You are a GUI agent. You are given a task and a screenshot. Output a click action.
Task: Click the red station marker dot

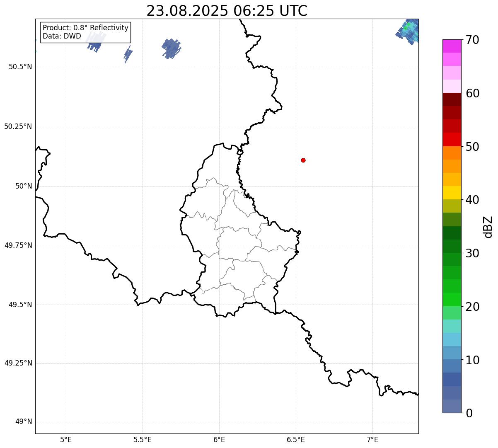pyautogui.click(x=303, y=160)
